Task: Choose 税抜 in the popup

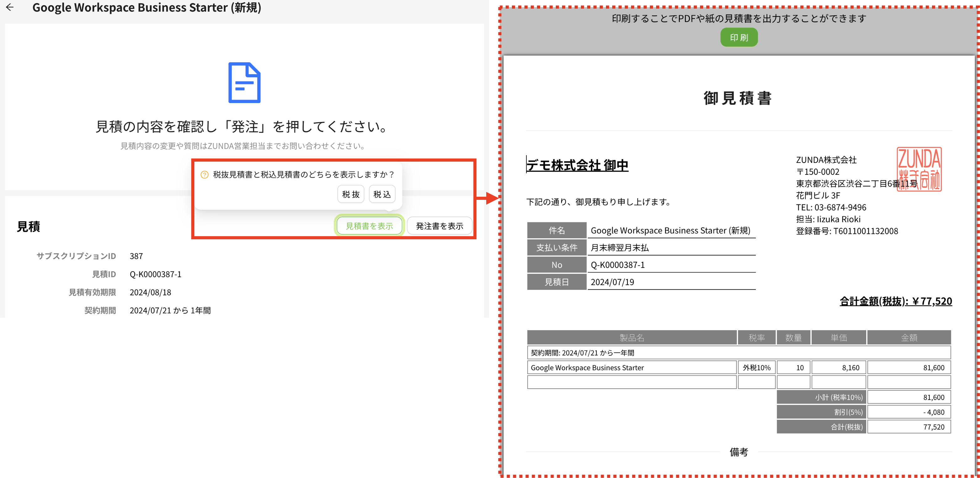Action: (351, 194)
